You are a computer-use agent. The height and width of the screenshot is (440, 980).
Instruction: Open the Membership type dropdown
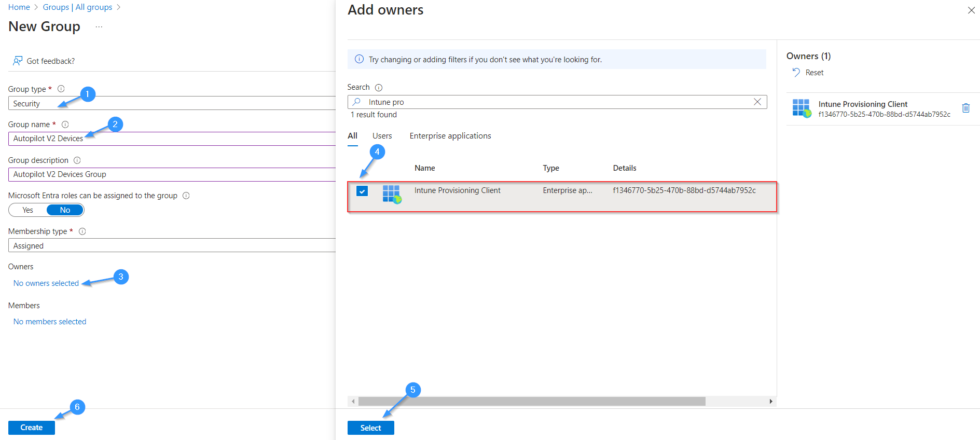coord(172,245)
